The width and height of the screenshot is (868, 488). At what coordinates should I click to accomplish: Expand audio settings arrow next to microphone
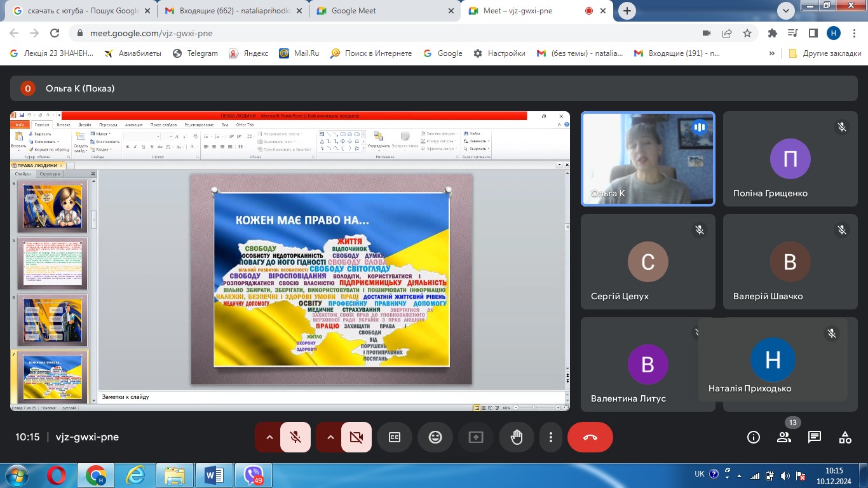(x=269, y=437)
